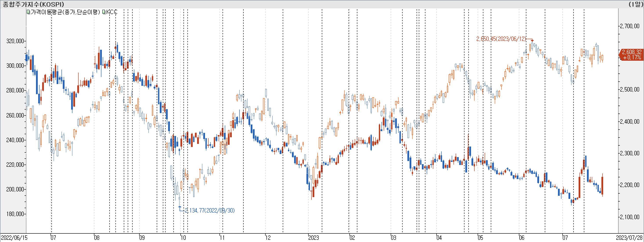The width and height of the screenshot is (644, 242).
Task: Click the 10 month marker on time axis
Action: 183,238
